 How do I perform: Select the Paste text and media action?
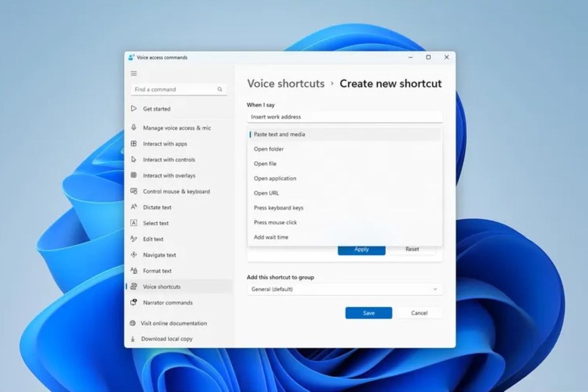point(345,134)
